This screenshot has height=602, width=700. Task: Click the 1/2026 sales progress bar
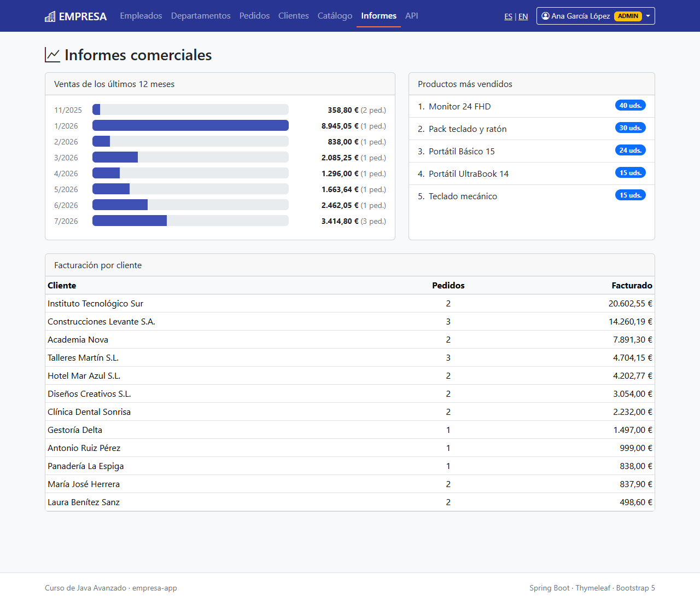point(190,125)
